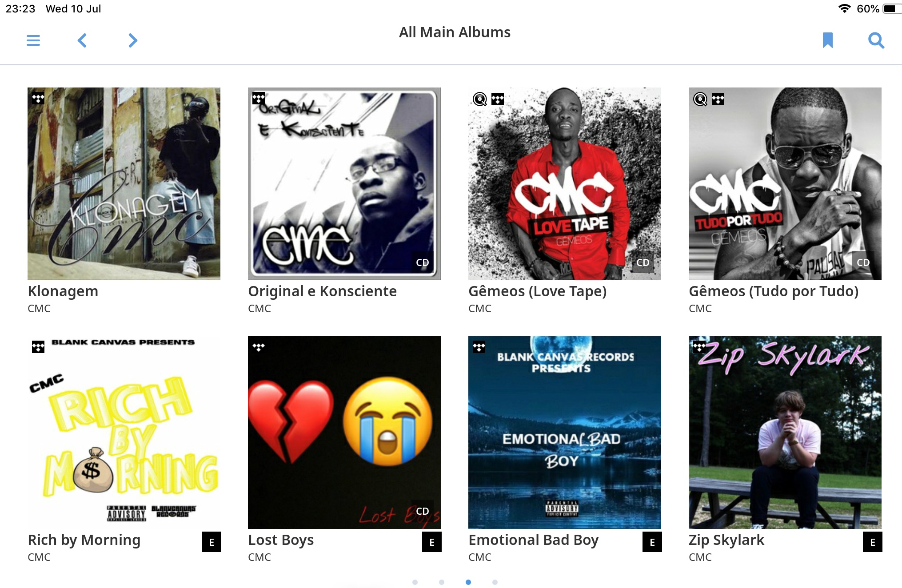The width and height of the screenshot is (902, 588).
Task: Tap the CD badge on Original e Konsciente
Action: (x=423, y=262)
